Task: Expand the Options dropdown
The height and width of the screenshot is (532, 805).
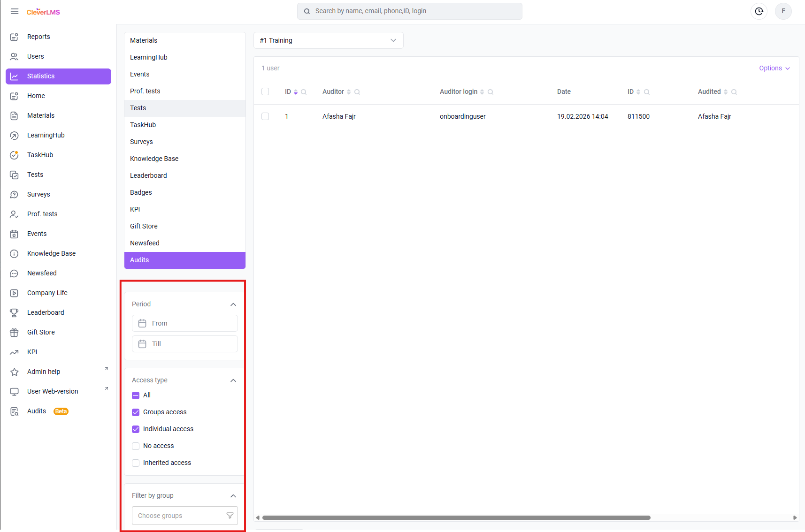Action: click(x=774, y=68)
